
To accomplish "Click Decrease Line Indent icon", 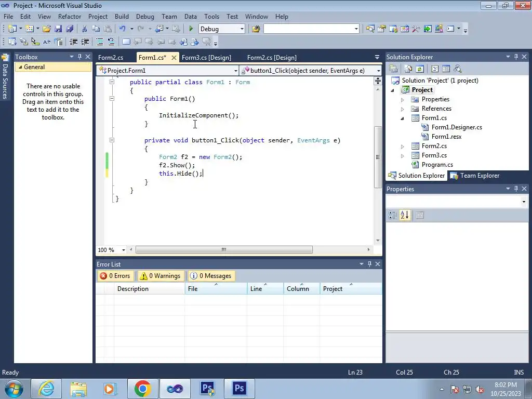I will 74,42.
